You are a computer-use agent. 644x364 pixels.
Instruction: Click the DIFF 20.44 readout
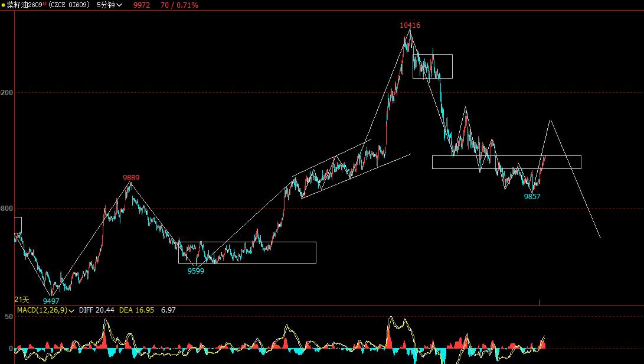[x=97, y=310]
